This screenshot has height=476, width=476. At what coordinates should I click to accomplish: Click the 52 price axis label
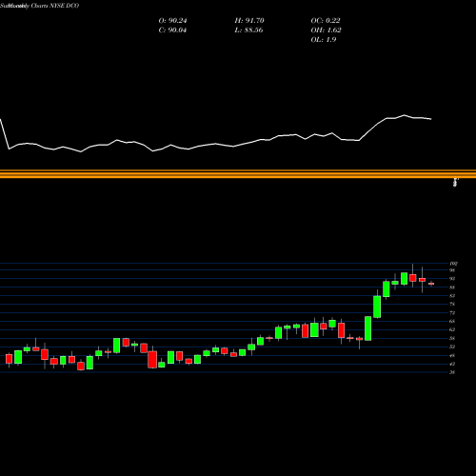point(452,347)
